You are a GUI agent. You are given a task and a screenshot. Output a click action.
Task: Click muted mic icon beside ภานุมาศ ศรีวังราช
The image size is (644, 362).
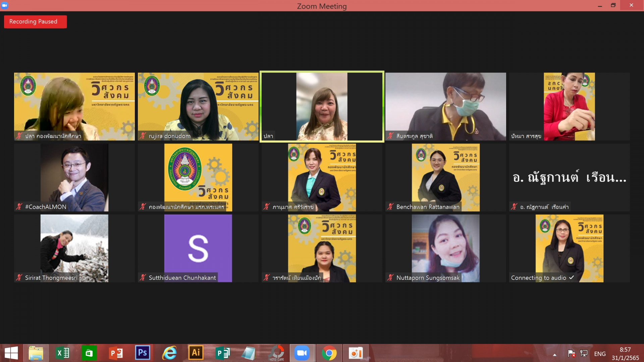(x=267, y=207)
